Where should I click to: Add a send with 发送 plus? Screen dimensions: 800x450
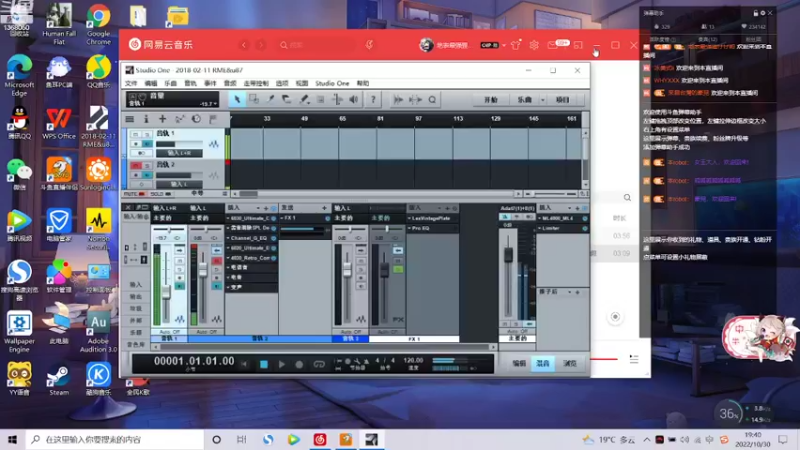tap(324, 208)
